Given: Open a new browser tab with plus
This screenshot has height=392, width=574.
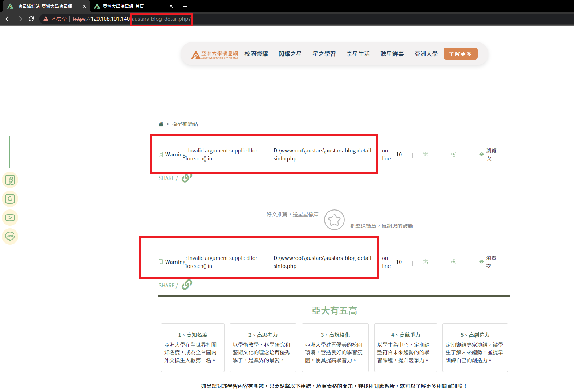Looking at the screenshot, I should pos(185,6).
